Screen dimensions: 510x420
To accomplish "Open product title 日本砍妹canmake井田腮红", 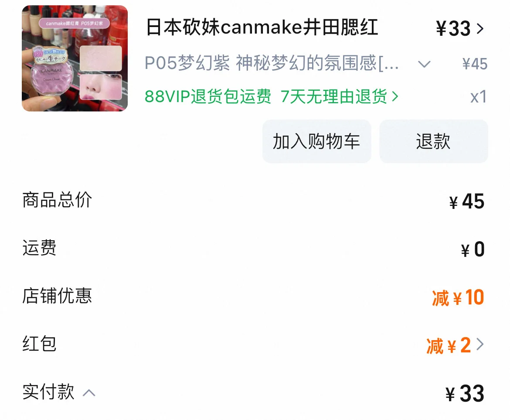I will pyautogui.click(x=262, y=27).
